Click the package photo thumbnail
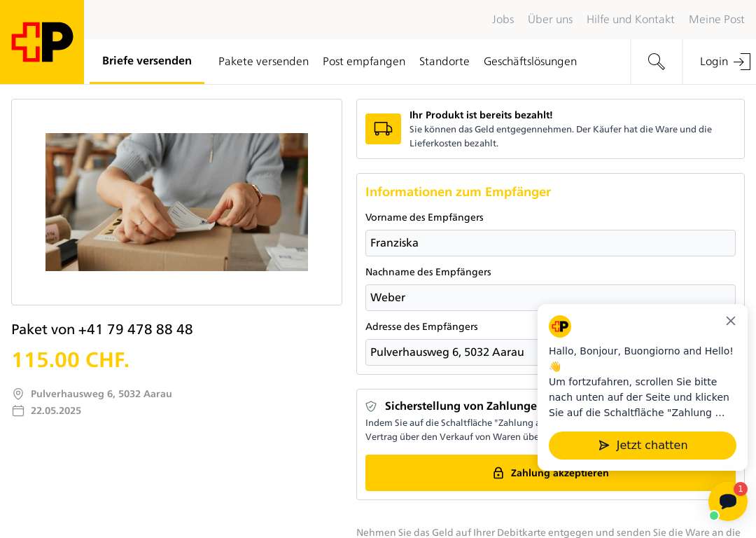 (176, 202)
